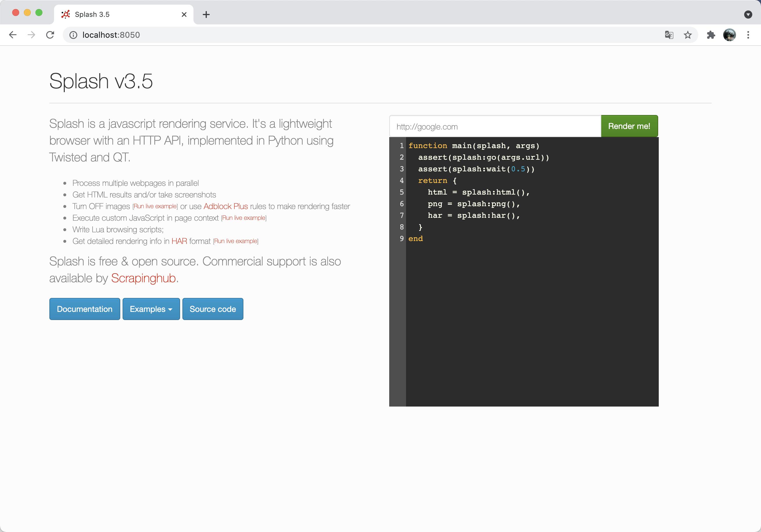Image resolution: width=761 pixels, height=532 pixels.
Task: Open the Extensions puzzle icon
Action: tap(711, 35)
